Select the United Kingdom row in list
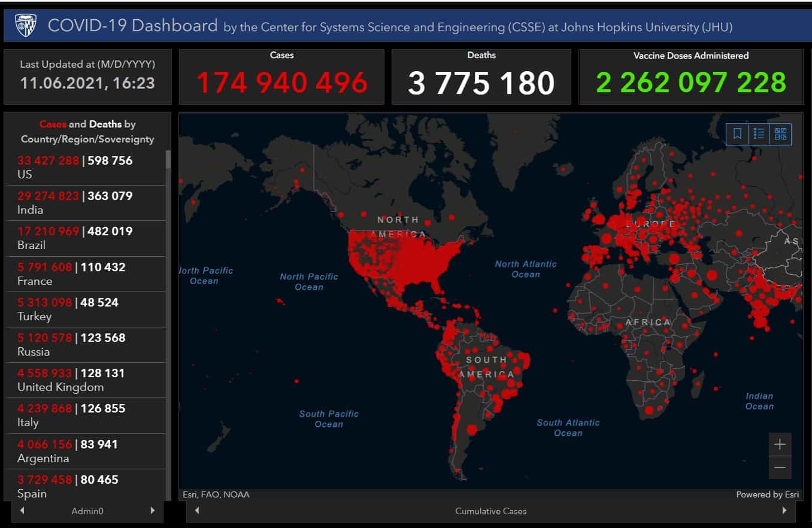The height and width of the screenshot is (528, 812). tap(86, 380)
